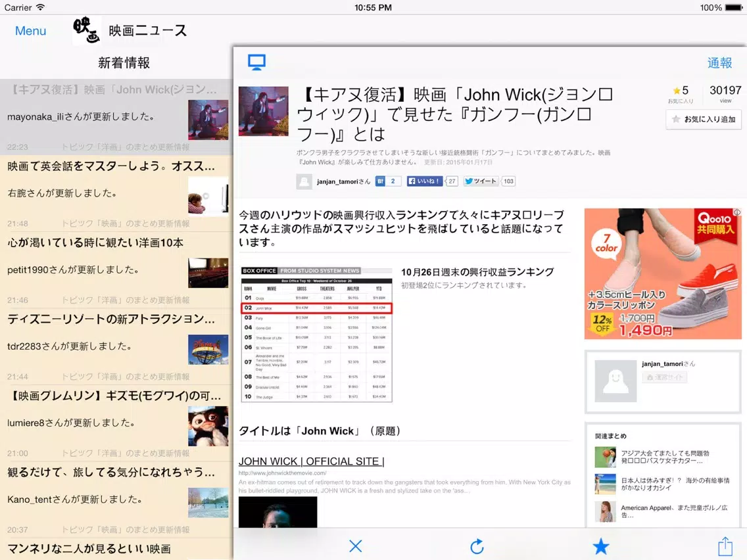
Task: Tap the snowy landscape thumbnail by Kano_tent
Action: pos(208,502)
